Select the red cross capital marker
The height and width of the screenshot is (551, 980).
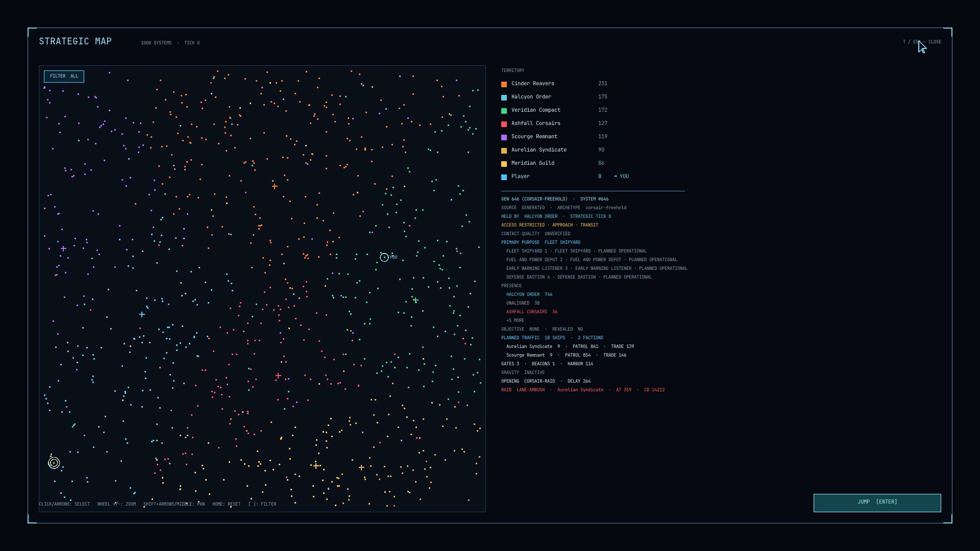click(278, 375)
